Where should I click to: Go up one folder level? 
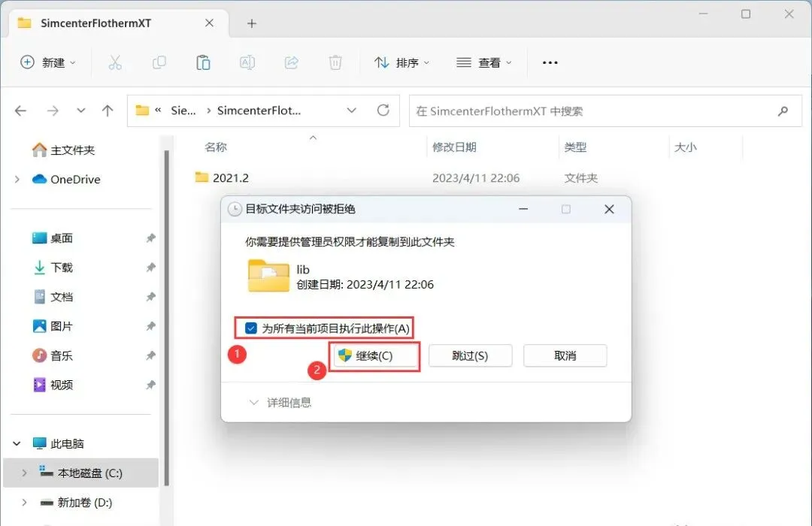[x=108, y=110]
